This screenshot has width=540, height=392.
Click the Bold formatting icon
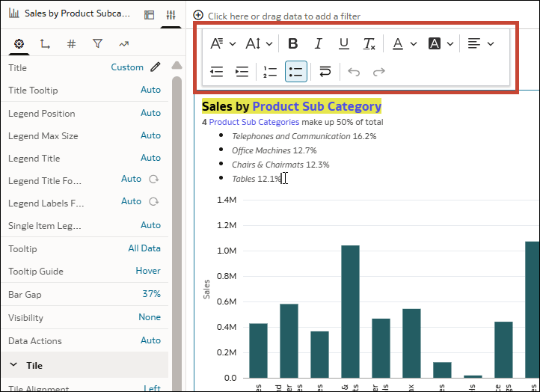[292, 43]
